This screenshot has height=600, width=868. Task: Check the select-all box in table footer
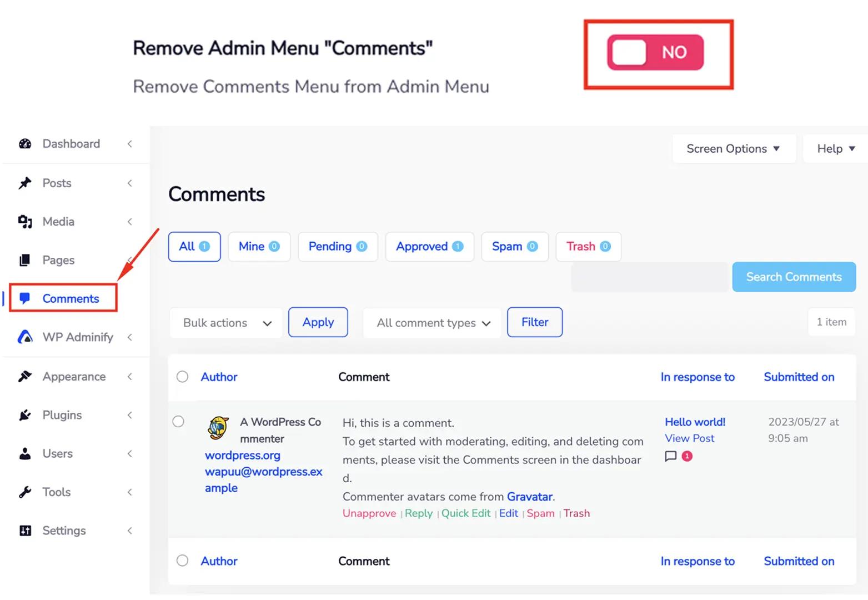[182, 561]
